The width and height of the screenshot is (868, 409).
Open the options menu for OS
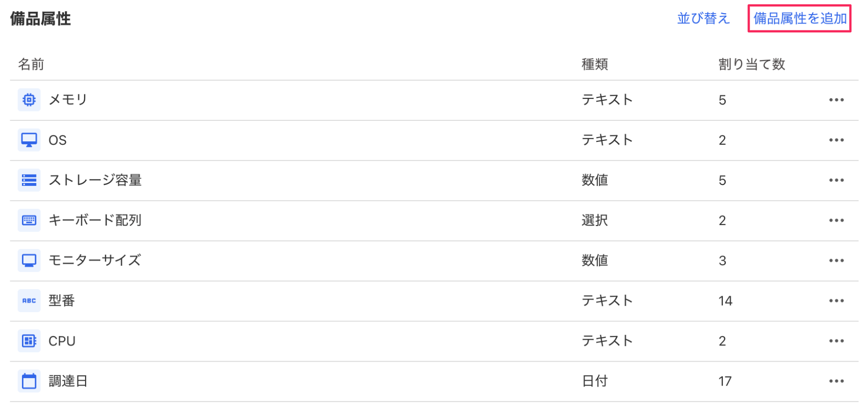(x=837, y=140)
